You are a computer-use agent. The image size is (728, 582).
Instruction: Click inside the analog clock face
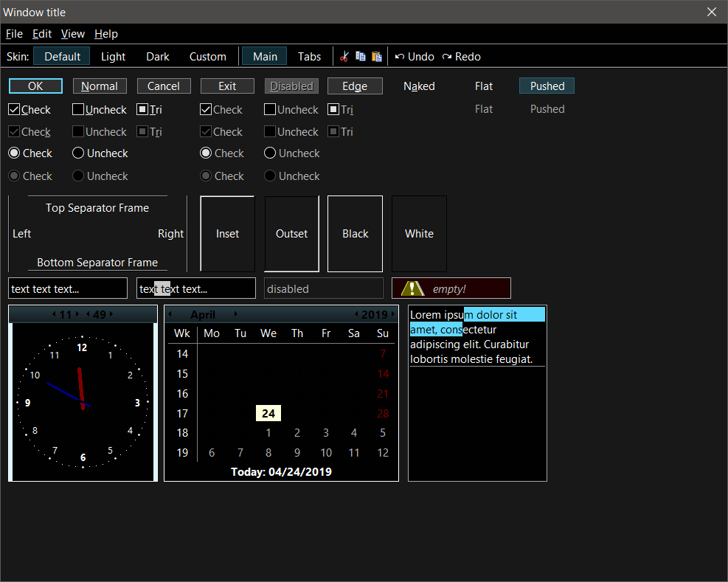(83, 403)
